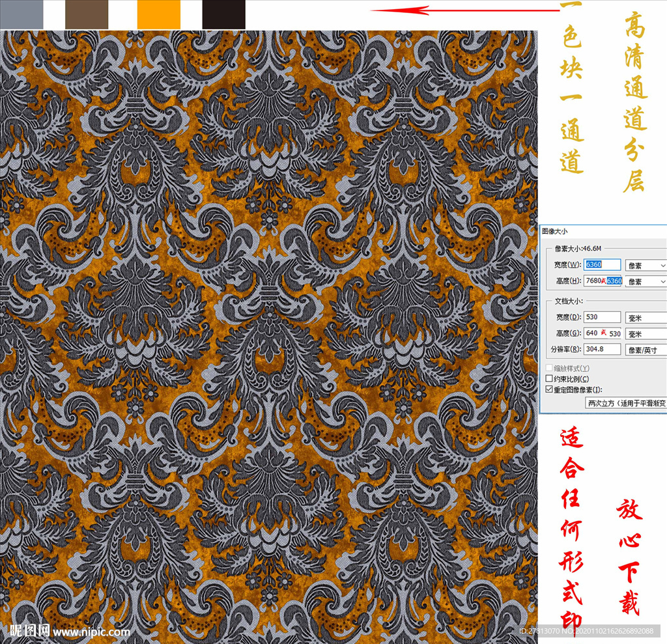Viewport: 667px width, 644px height.
Task: Click the resolution field showing 304.8
Action: tap(602, 349)
